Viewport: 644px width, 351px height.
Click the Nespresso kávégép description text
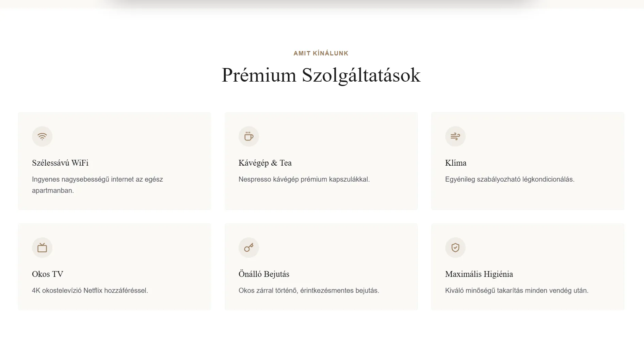(x=304, y=179)
